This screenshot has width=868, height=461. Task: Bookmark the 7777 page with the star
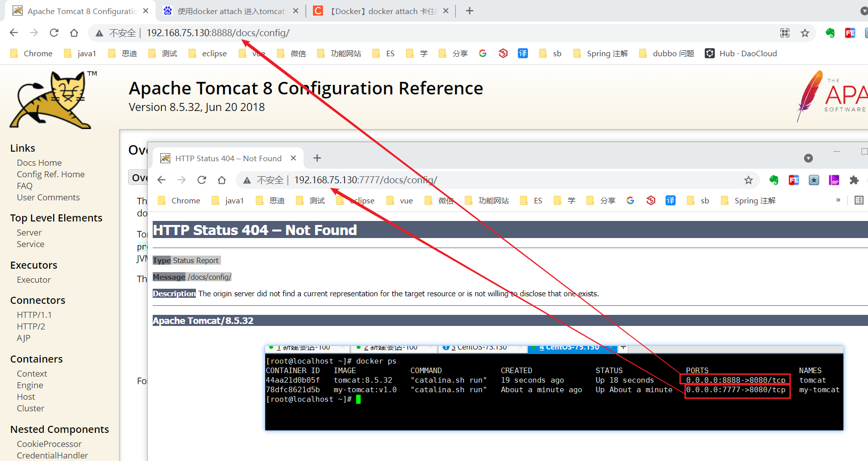tap(748, 180)
